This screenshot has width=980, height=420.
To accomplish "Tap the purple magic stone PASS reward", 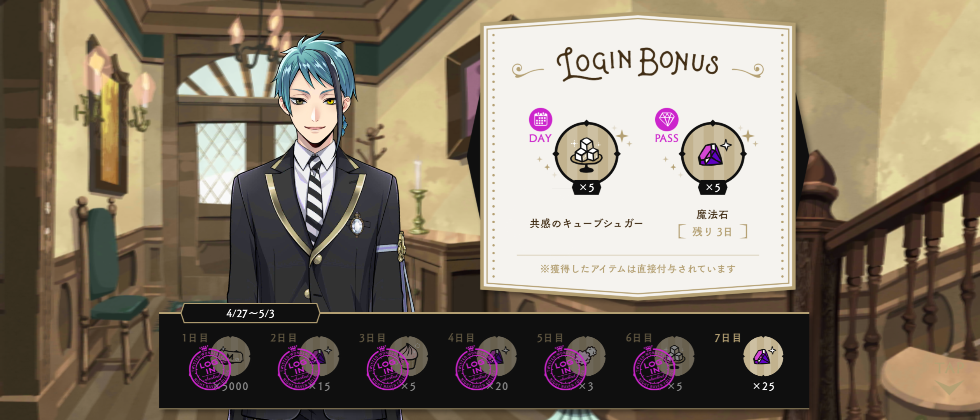I will point(712,154).
